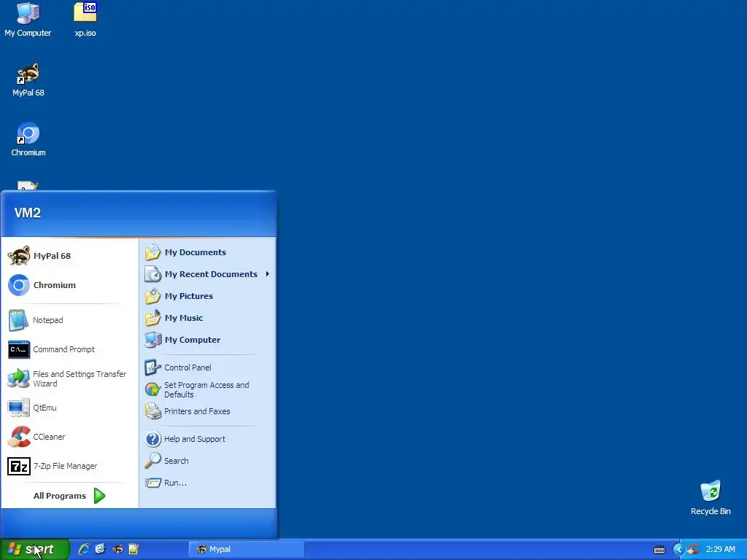Open Set Program Access and Defaults

[x=207, y=389]
